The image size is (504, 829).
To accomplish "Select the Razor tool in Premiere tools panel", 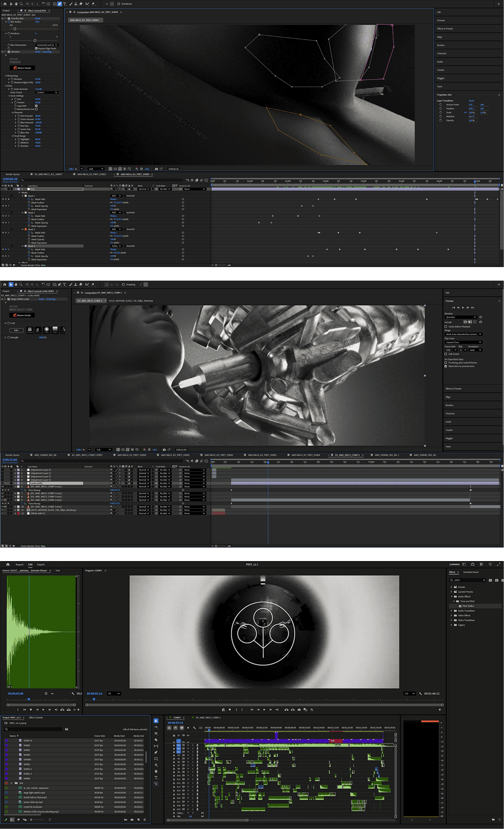I will (156, 740).
